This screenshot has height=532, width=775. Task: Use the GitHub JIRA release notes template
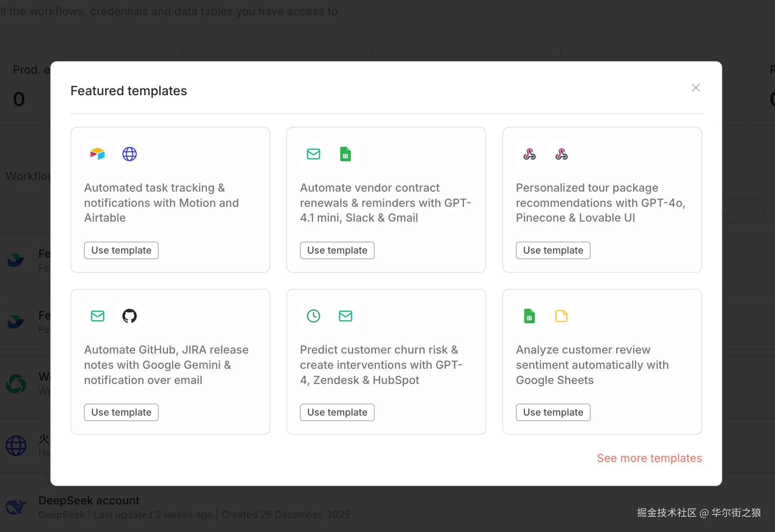[x=121, y=412]
